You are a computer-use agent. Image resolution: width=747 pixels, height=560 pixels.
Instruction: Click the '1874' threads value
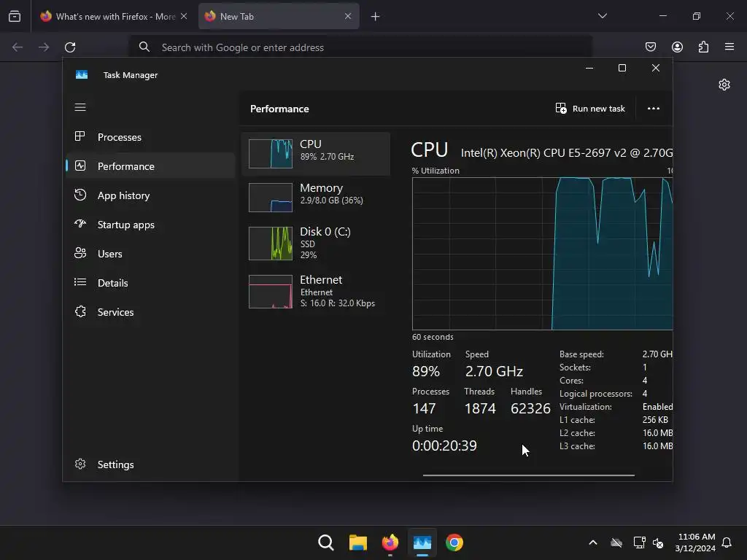coord(480,408)
